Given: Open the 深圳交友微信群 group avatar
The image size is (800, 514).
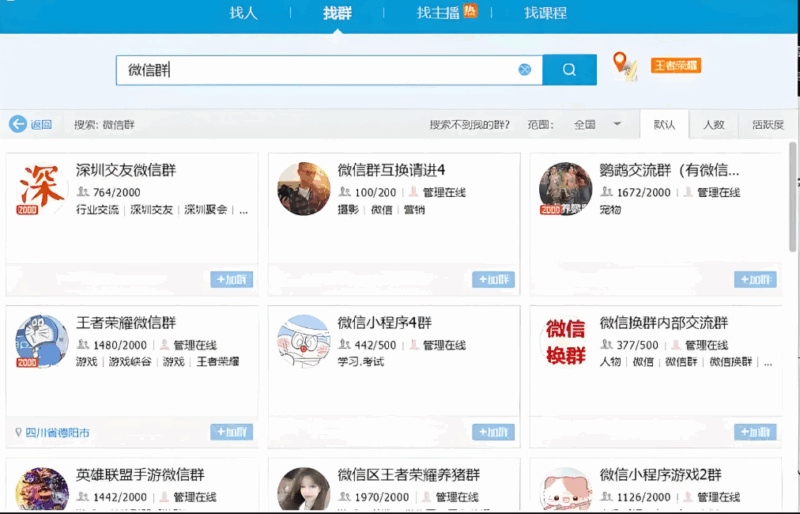Looking at the screenshot, I should coord(42,188).
